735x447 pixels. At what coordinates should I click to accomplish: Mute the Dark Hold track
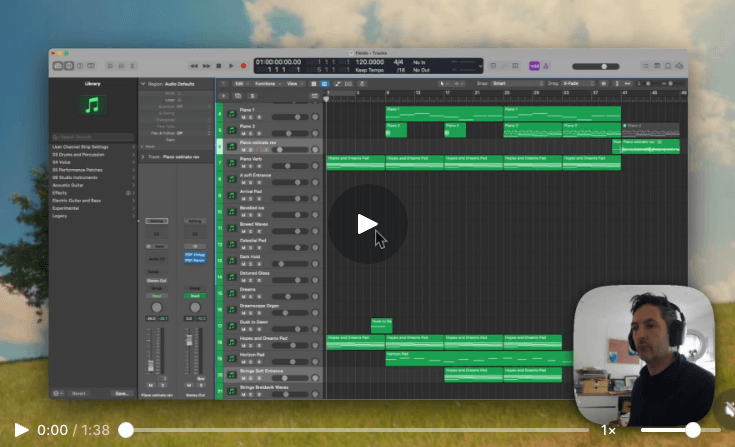tap(243, 264)
